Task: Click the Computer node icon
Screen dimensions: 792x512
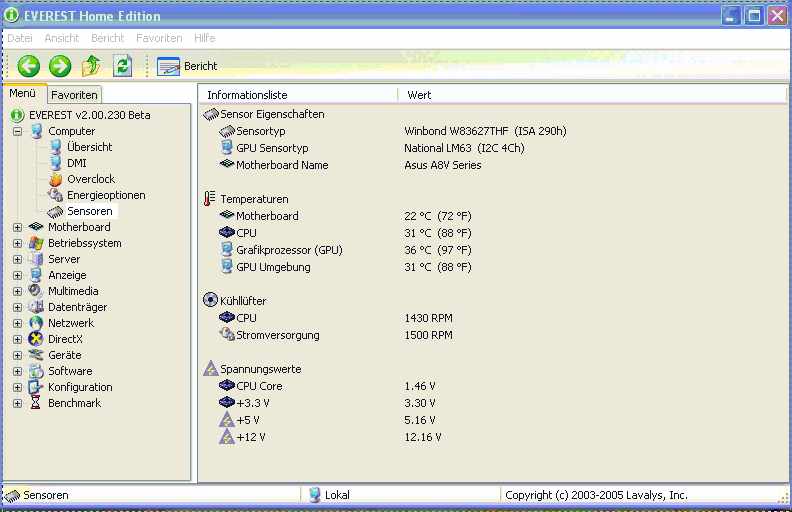Action: tap(36, 131)
